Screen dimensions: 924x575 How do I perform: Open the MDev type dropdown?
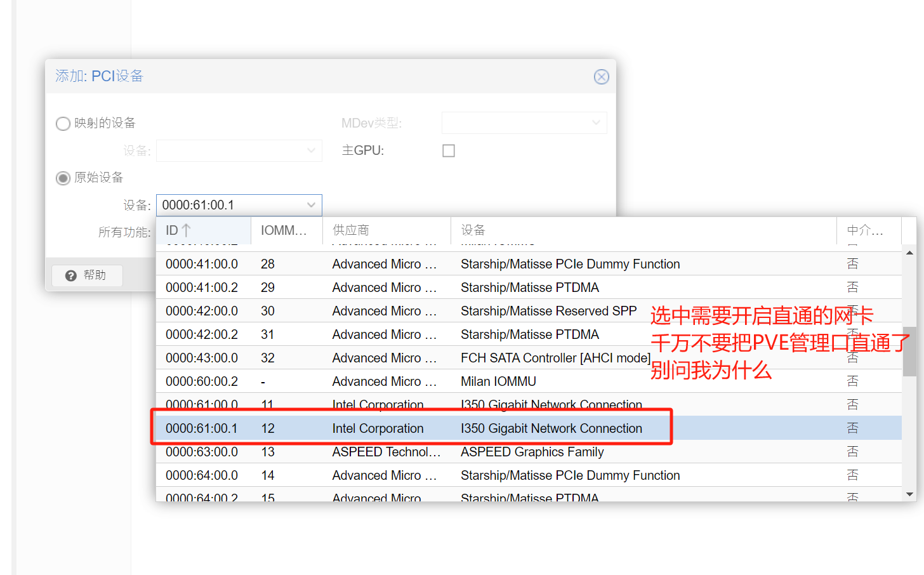[x=595, y=123]
